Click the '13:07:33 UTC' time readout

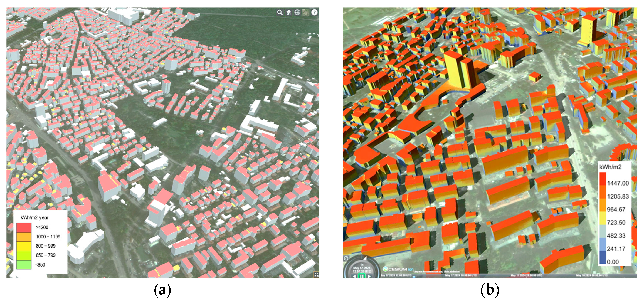(362, 272)
